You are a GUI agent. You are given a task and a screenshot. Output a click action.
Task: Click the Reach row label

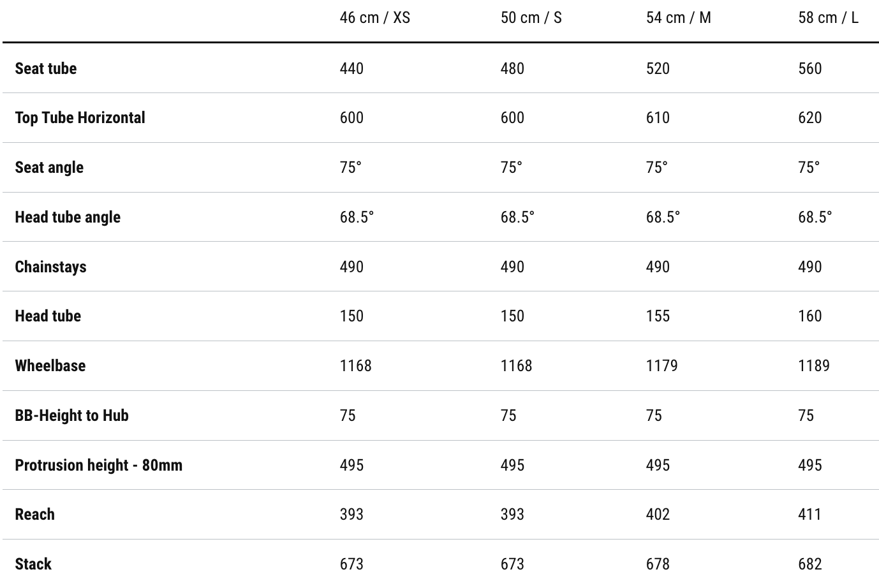(35, 514)
